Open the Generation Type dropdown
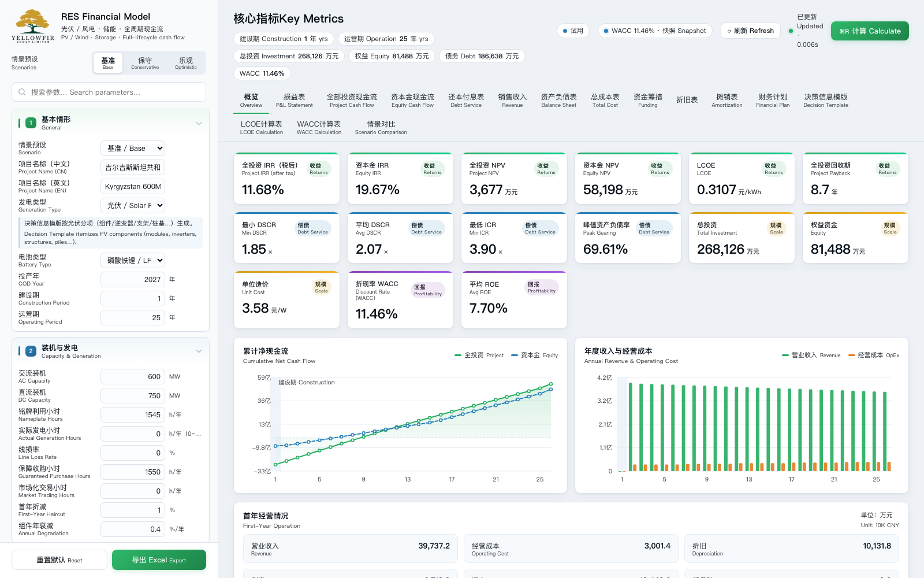The width and height of the screenshot is (924, 578). [x=133, y=205]
